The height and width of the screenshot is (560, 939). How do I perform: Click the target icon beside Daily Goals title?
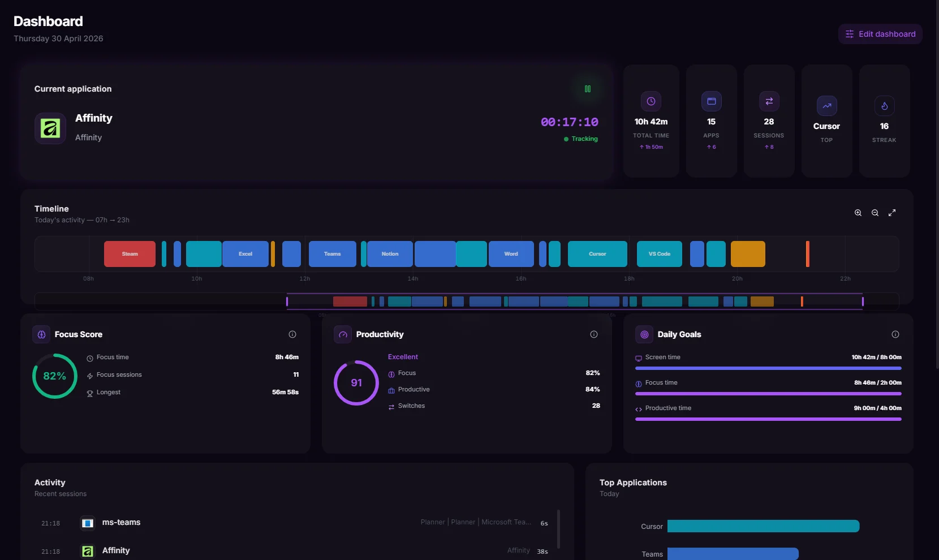[x=644, y=334]
